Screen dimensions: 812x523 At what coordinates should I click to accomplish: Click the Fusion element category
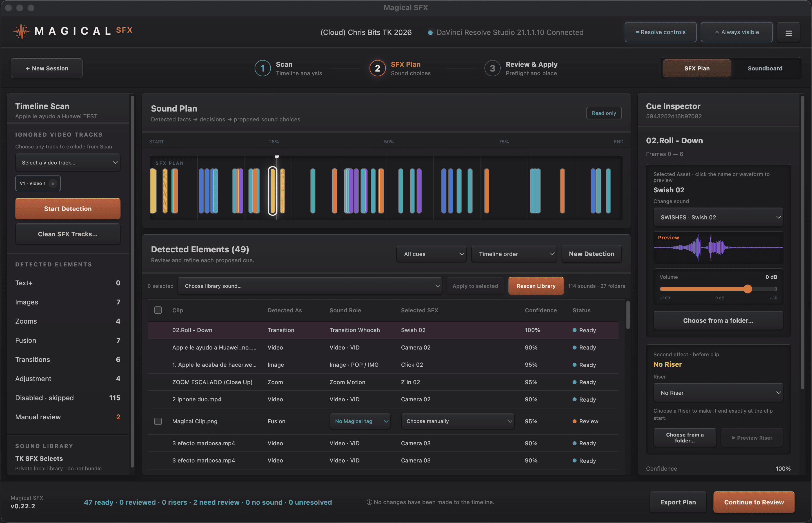click(x=68, y=340)
